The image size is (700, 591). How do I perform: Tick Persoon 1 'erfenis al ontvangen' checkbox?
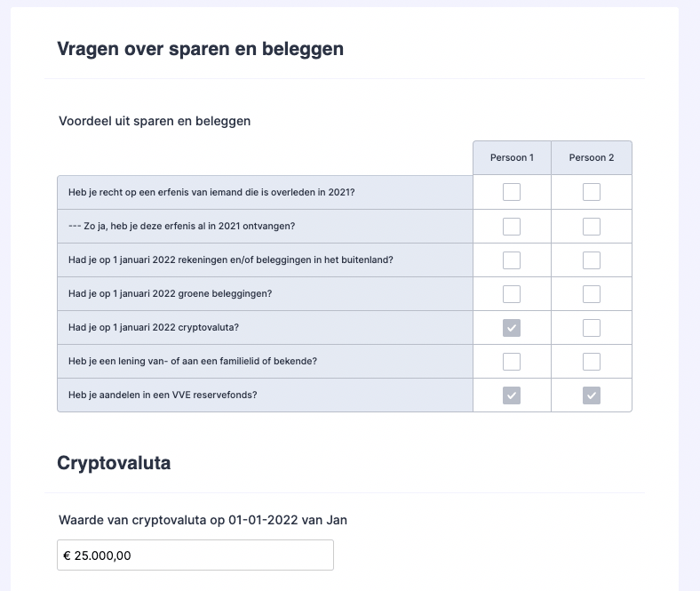click(512, 226)
